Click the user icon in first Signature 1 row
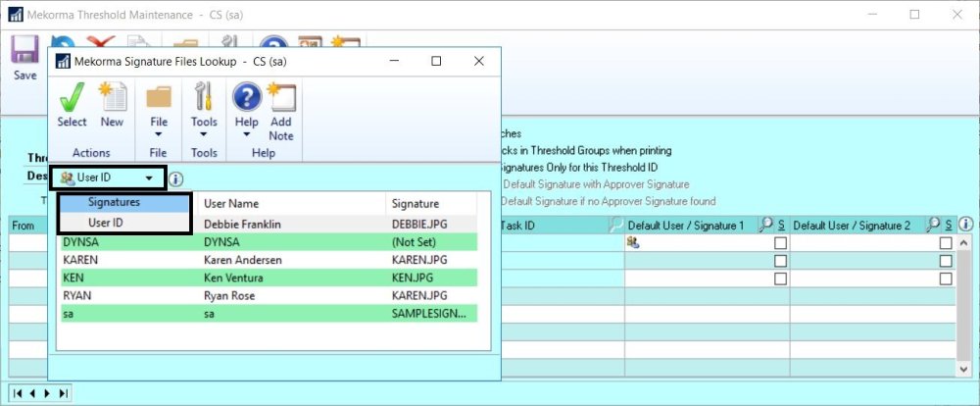980x406 pixels. pos(633,243)
